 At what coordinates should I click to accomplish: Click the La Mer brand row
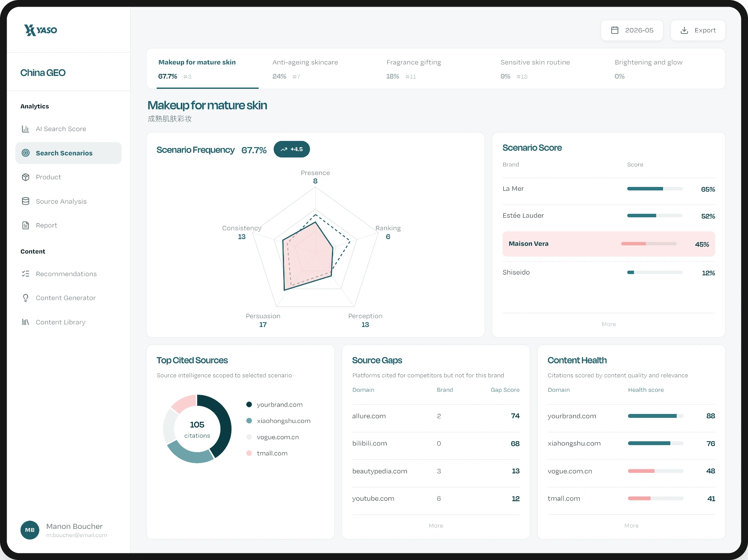coord(609,189)
